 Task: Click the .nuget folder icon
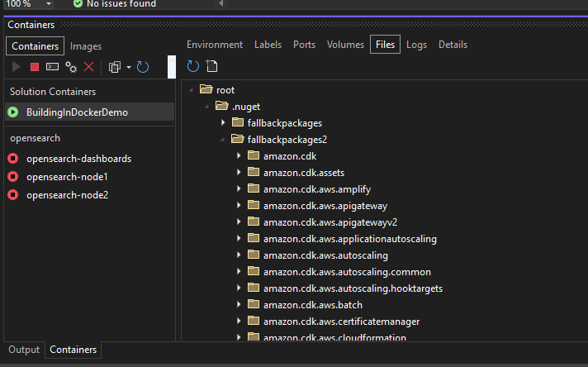tap(222, 106)
